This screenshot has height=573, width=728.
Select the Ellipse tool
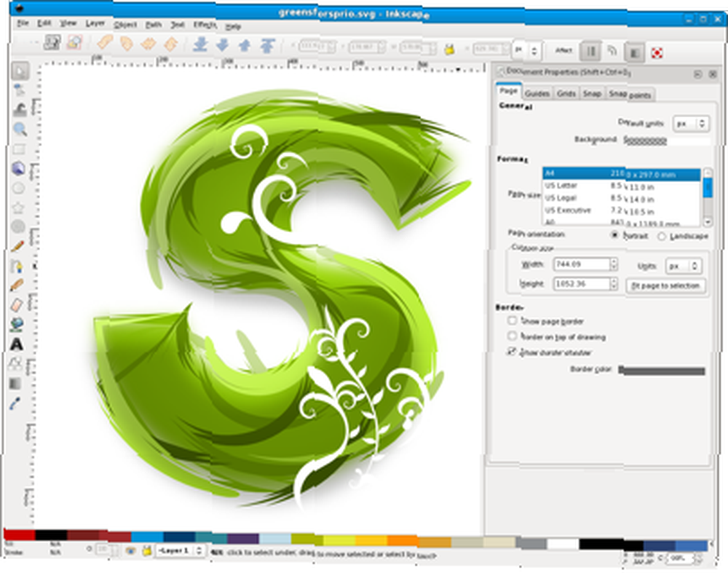(x=19, y=188)
